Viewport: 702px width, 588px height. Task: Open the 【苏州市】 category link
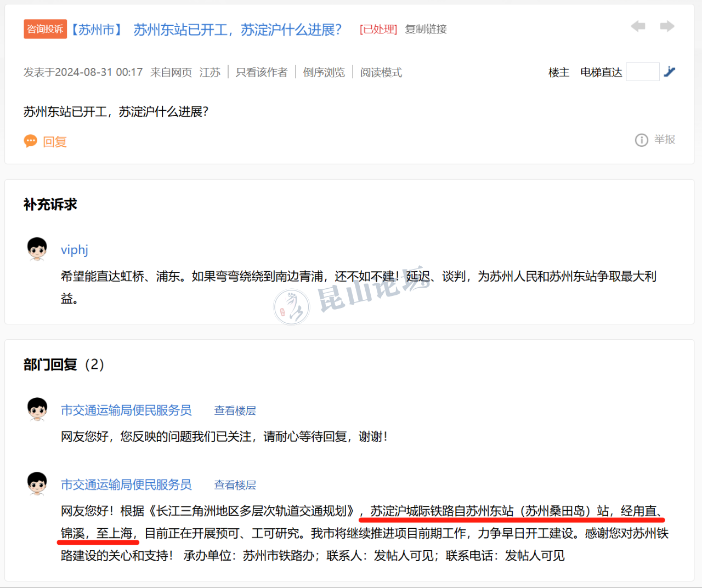97,30
